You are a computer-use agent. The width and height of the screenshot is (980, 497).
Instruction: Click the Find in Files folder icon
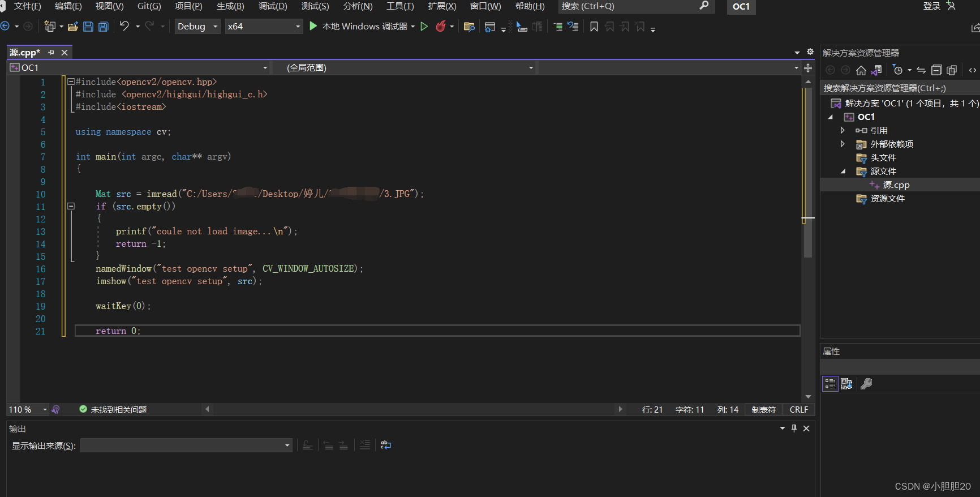click(x=469, y=27)
